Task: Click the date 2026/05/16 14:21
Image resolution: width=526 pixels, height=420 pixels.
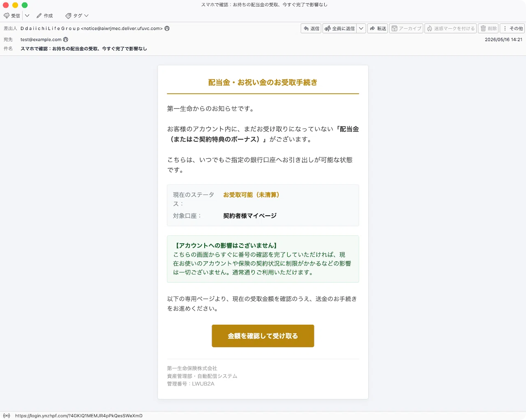Action: click(503, 39)
